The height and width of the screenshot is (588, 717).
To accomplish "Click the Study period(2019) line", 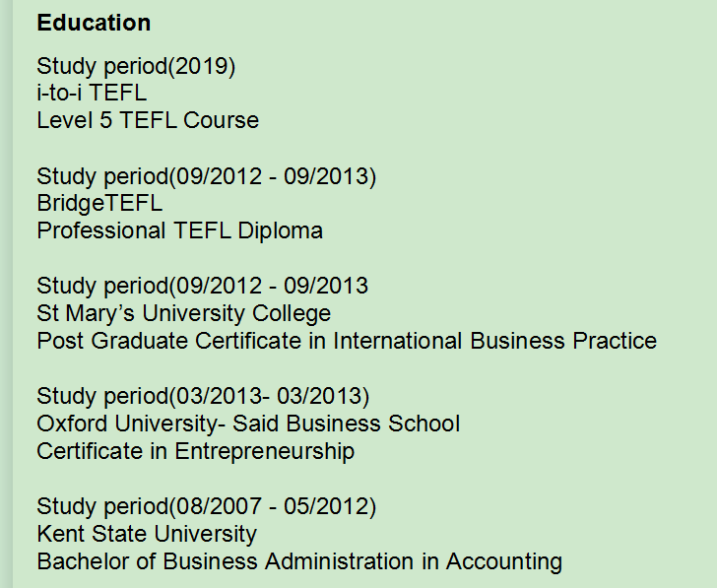I will click(136, 66).
